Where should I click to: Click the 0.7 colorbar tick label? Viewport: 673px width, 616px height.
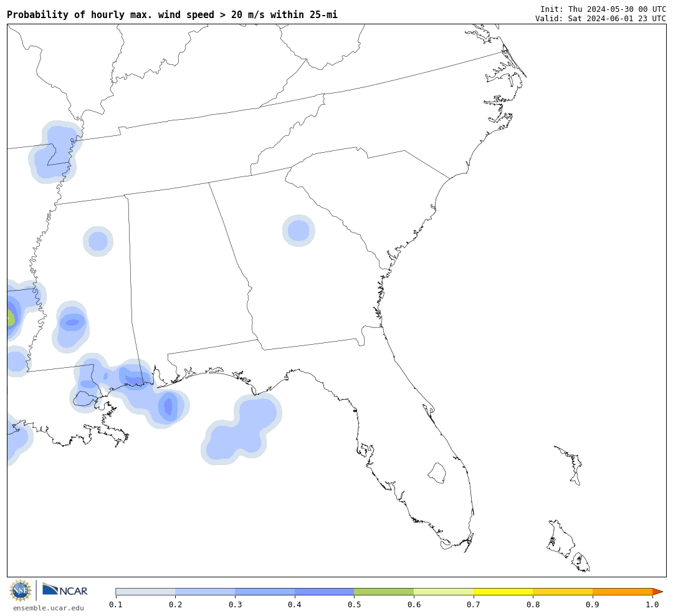(474, 604)
